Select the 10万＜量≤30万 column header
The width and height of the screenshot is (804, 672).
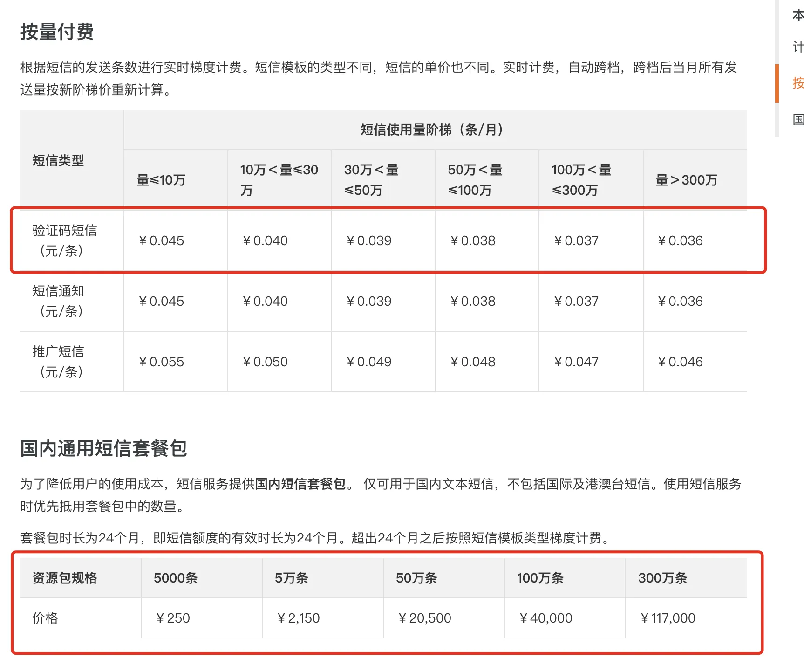click(x=279, y=180)
